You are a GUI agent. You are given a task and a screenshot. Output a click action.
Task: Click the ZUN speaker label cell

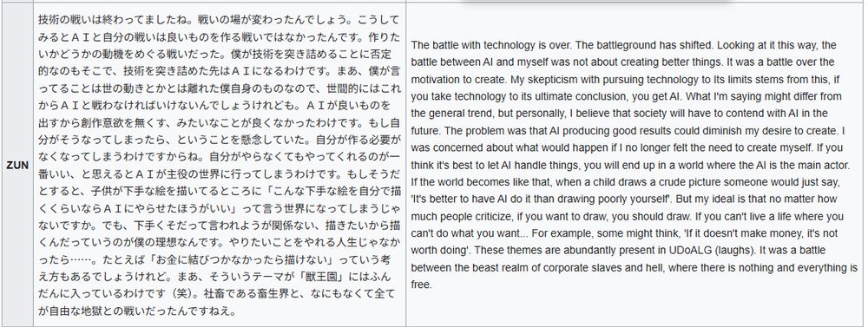coord(17,165)
